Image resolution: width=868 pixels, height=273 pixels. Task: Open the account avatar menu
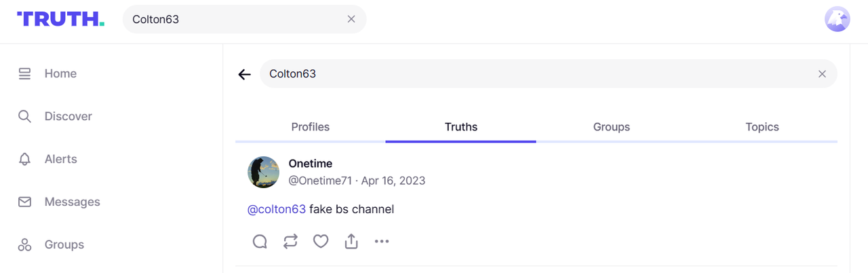pos(837,19)
